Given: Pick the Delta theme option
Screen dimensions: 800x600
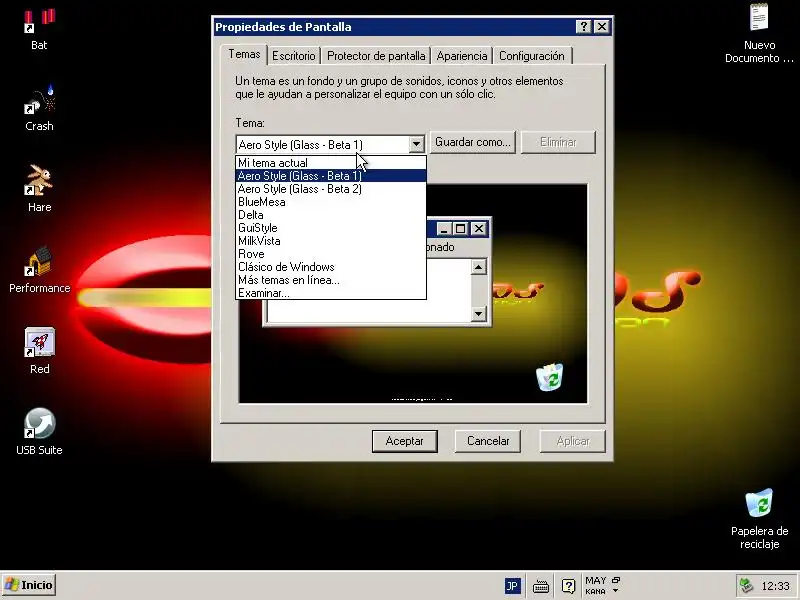Looking at the screenshot, I should (x=331, y=215).
